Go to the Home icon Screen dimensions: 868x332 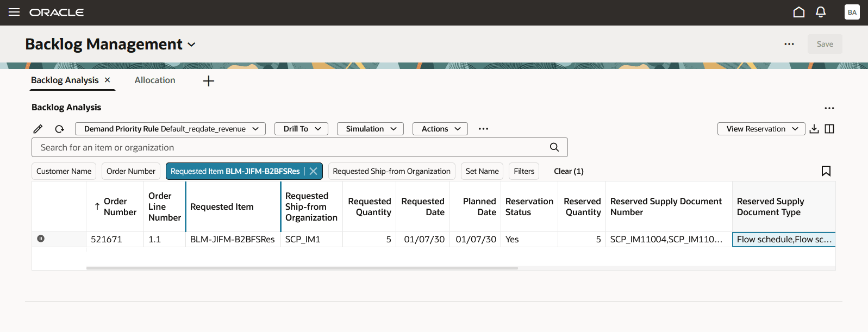[x=798, y=12]
